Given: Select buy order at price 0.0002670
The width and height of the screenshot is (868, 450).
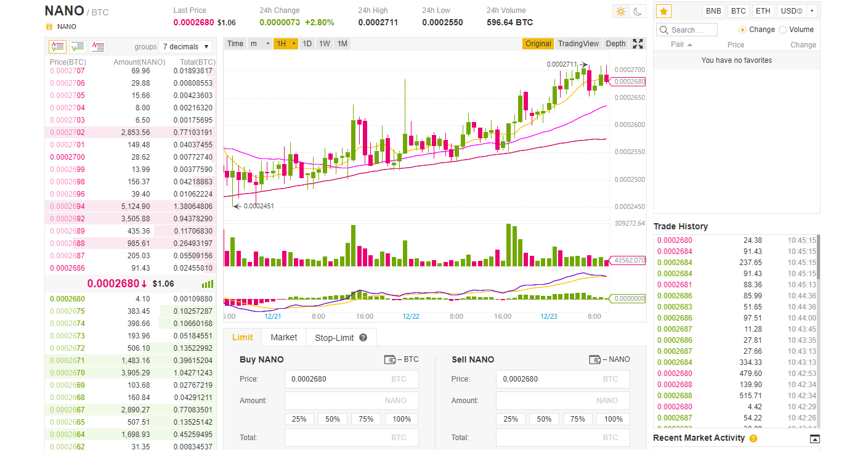Looking at the screenshot, I should [131, 373].
